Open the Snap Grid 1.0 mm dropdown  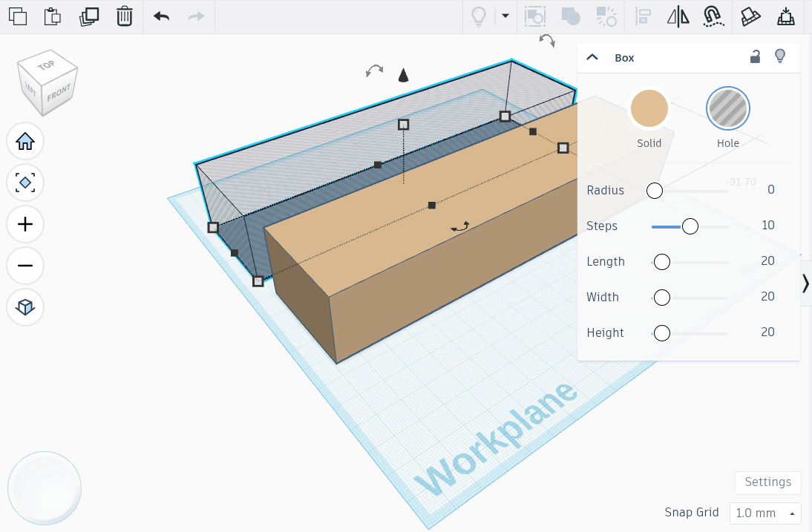coord(765,513)
